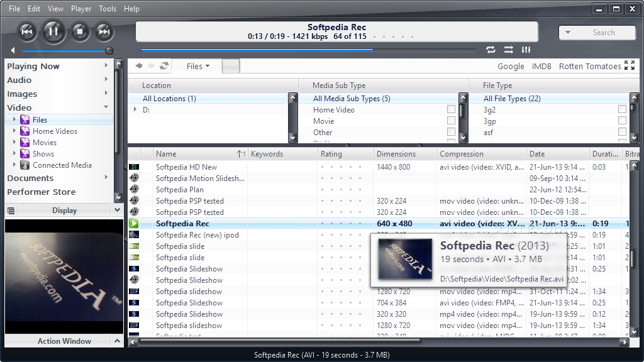
Task: Refresh the current view icon
Action: click(164, 65)
